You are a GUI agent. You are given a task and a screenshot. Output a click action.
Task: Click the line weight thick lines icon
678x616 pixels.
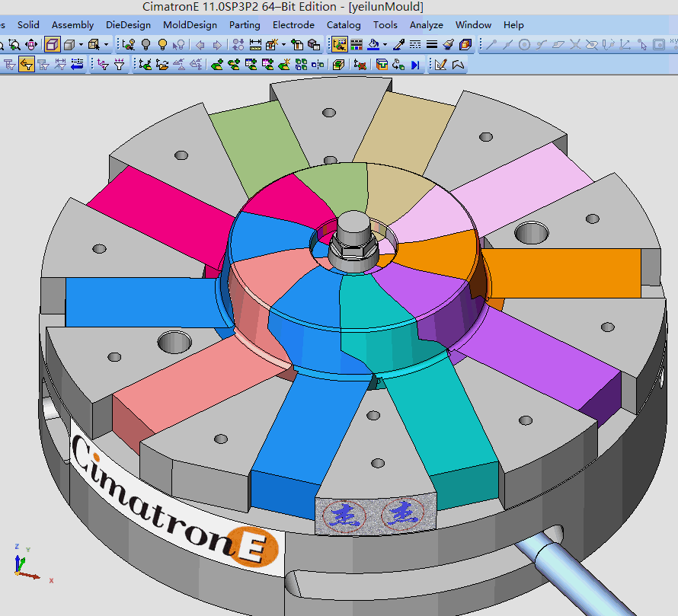coord(431,45)
